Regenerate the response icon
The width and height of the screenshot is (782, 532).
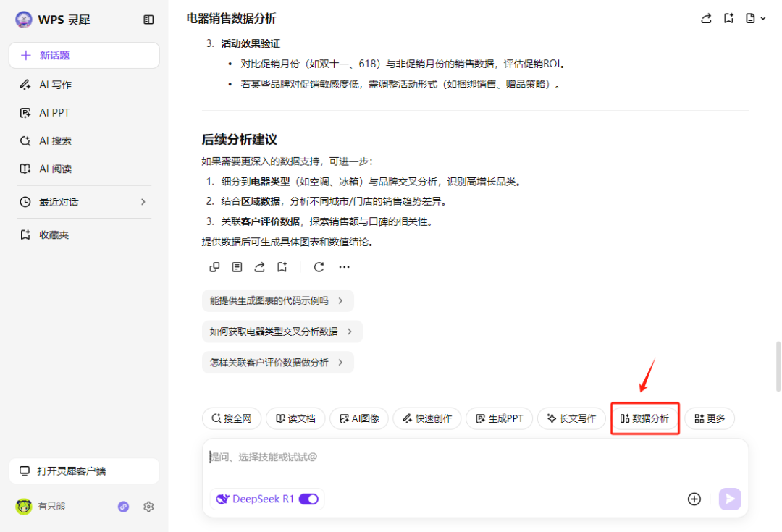(x=319, y=267)
